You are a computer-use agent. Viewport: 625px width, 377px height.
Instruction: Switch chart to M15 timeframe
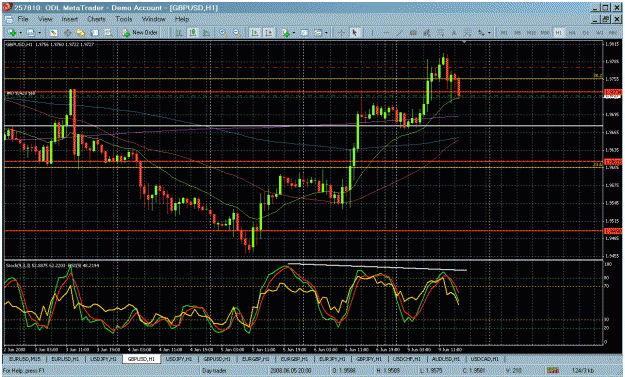[x=531, y=33]
